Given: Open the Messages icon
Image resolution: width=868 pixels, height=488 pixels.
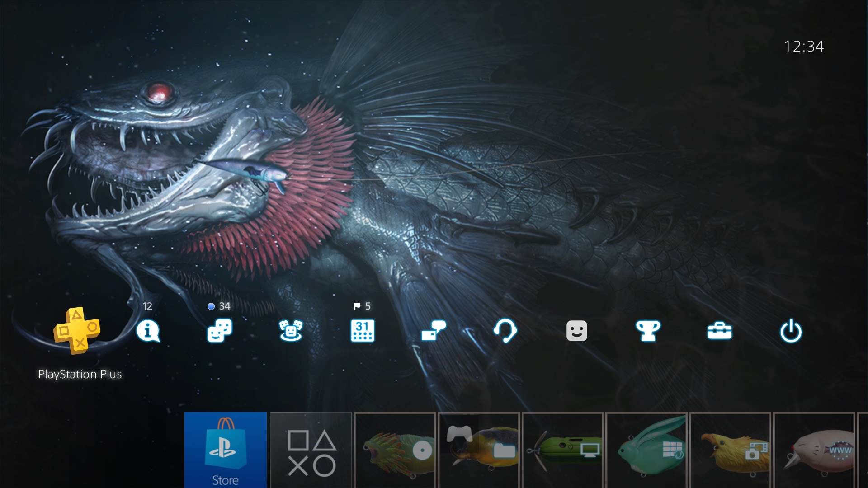Looking at the screenshot, I should tap(434, 331).
